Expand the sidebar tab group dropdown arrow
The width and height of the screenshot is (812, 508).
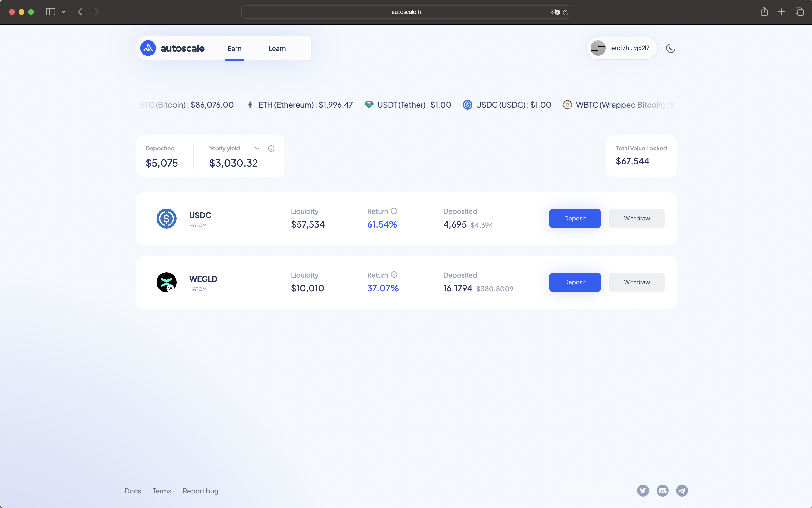pyautogui.click(x=64, y=12)
